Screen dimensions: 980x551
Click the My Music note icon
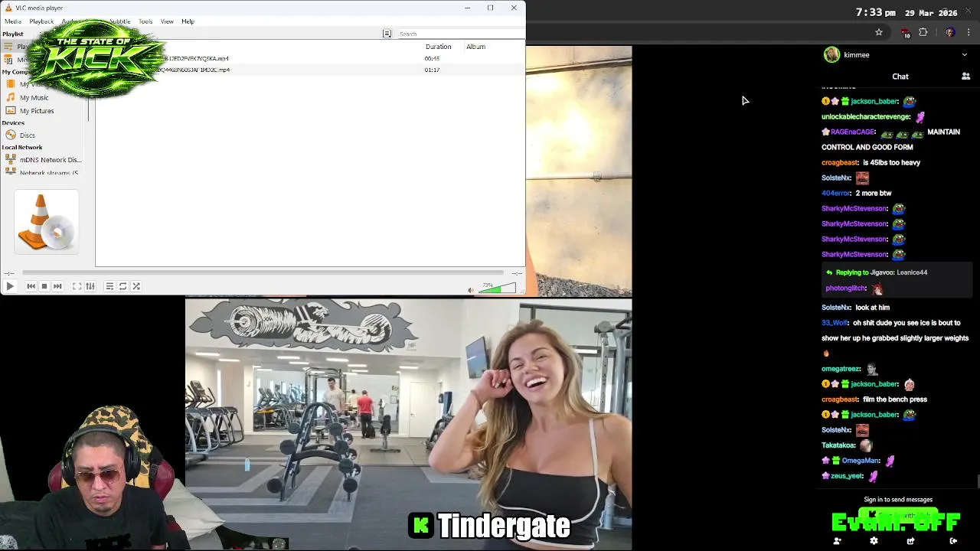(11, 98)
